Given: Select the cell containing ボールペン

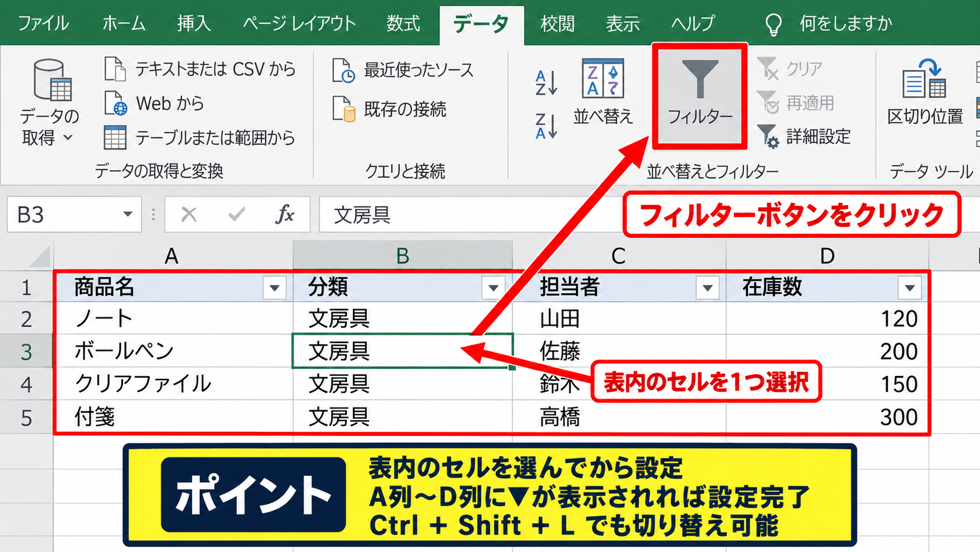Looking at the screenshot, I should [173, 351].
